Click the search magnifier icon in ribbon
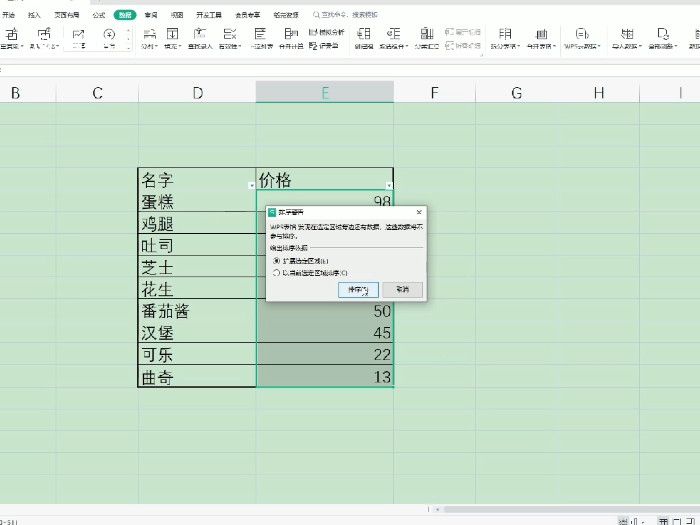The height and width of the screenshot is (525, 700). coord(316,15)
